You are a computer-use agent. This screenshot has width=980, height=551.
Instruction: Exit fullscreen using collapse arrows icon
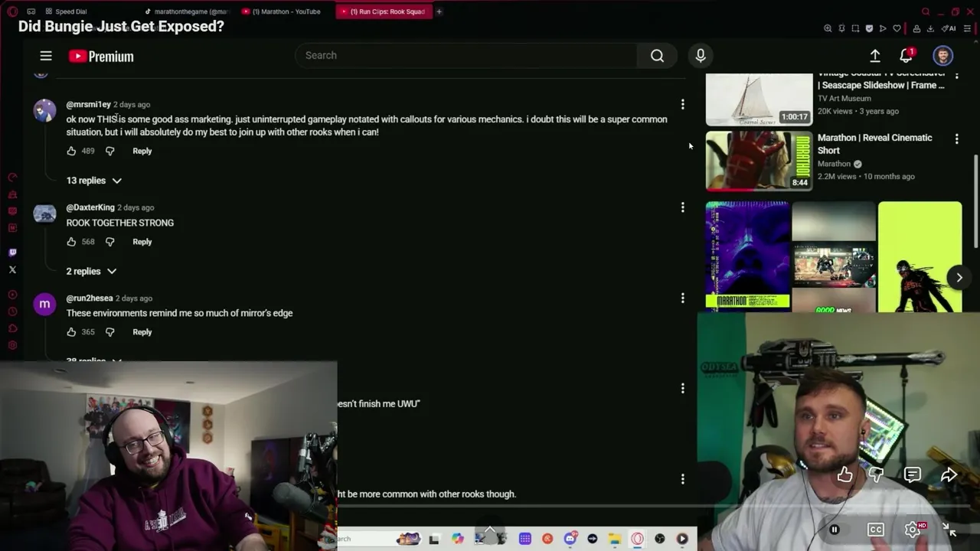(949, 530)
